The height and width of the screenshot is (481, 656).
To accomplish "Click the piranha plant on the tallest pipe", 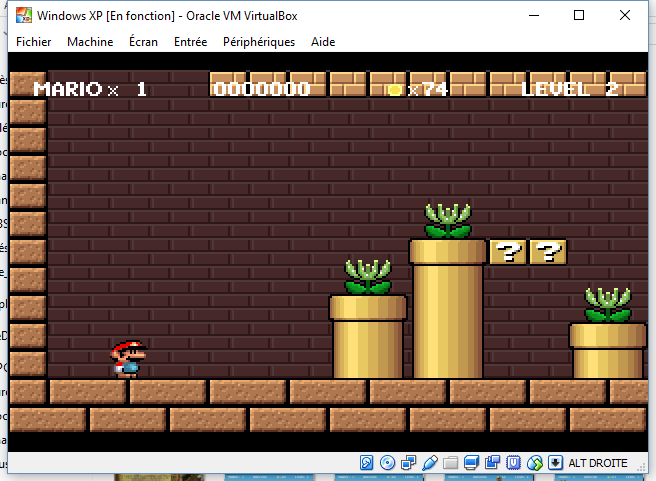I will (448, 221).
